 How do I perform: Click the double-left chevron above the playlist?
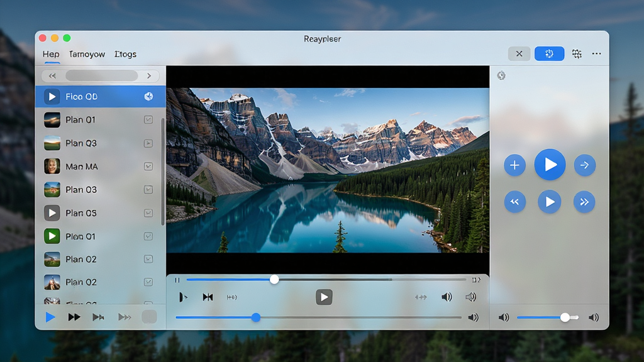(52, 76)
